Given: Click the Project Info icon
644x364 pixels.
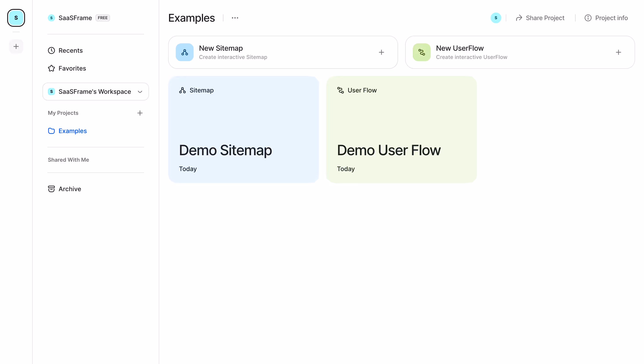Looking at the screenshot, I should 588,18.
